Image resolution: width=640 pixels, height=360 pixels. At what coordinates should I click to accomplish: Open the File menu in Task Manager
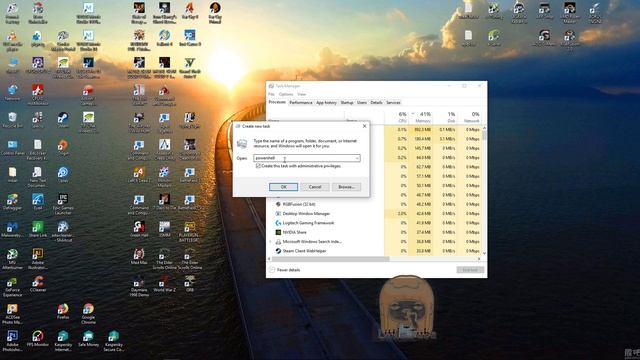coord(271,94)
